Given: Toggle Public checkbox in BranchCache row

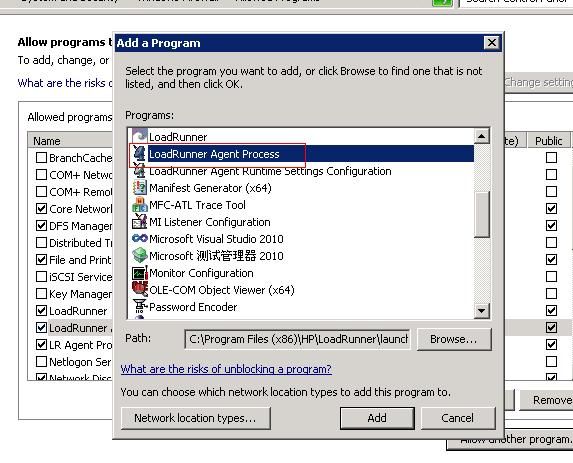Looking at the screenshot, I should pyautogui.click(x=551, y=158).
